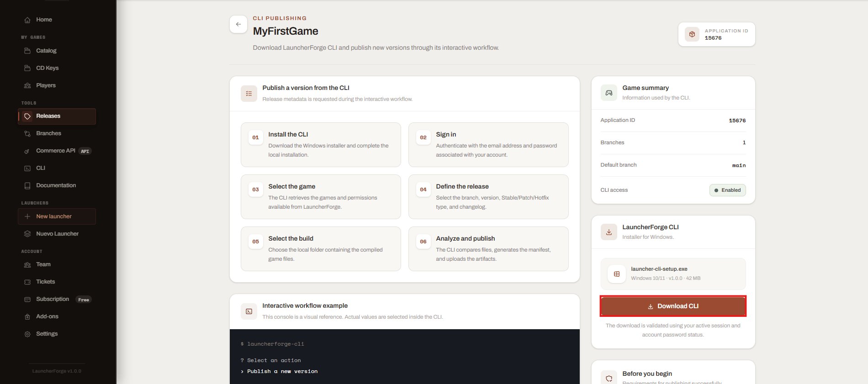Click the Commerce API rocket icon
This screenshot has width=868, height=384.
click(27, 151)
